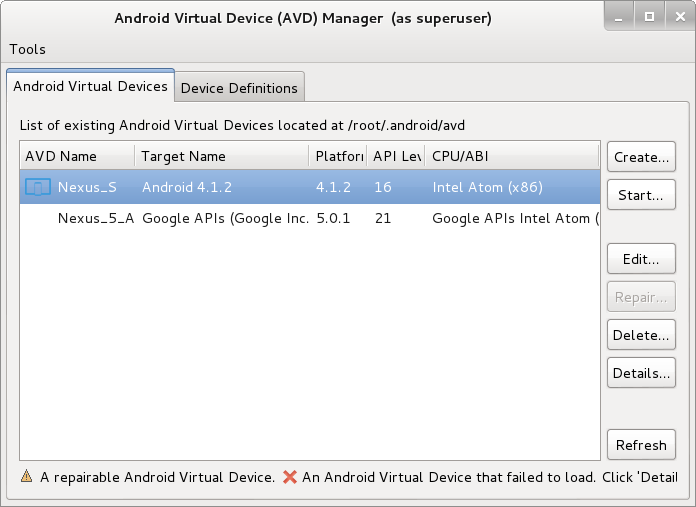Sort by the Platform column header
The image size is (696, 507).
tap(338, 156)
